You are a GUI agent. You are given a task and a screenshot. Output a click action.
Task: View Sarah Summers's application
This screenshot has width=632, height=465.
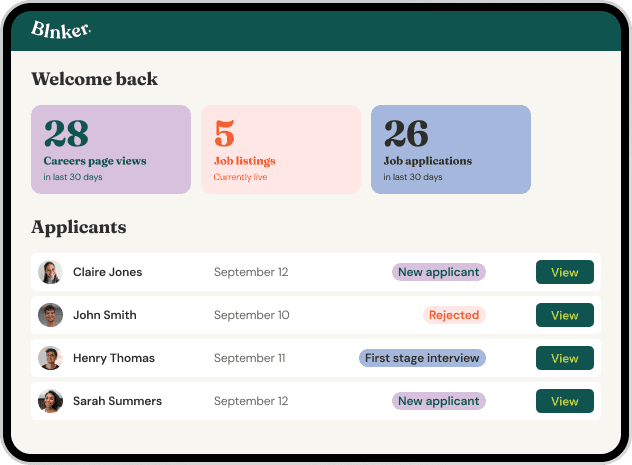click(x=564, y=401)
